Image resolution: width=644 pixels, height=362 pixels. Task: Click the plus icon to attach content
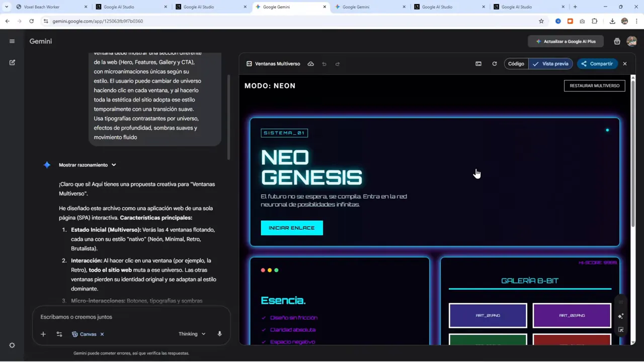point(43,334)
